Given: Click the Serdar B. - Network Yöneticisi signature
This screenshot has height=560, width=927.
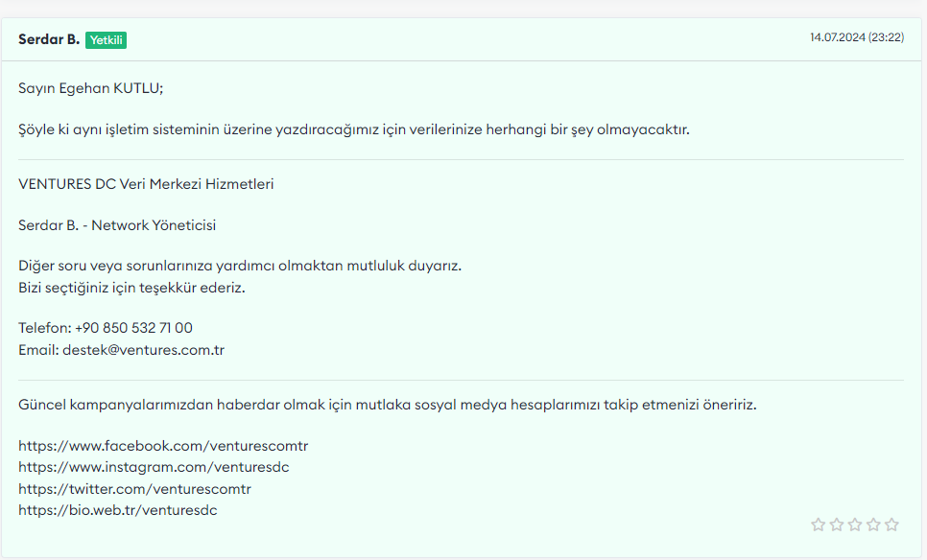Looking at the screenshot, I should pos(117,225).
